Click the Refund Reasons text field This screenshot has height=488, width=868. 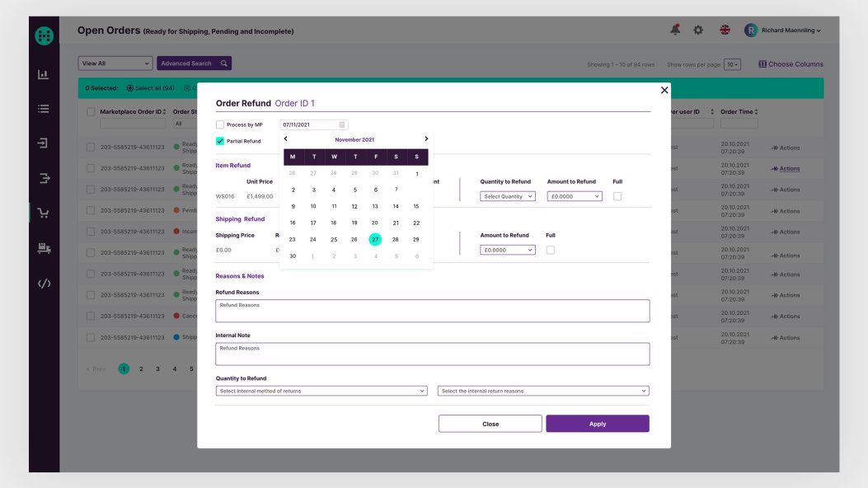(x=433, y=311)
